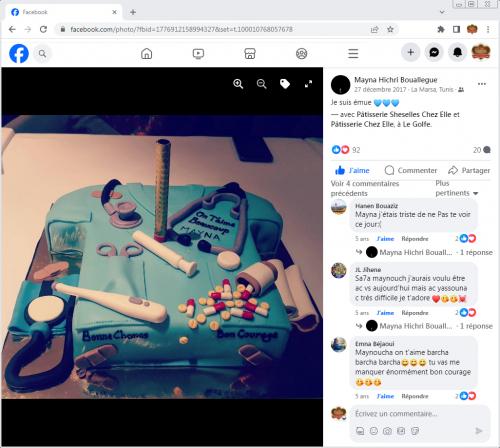Image resolution: width=500 pixels, height=448 pixels.
Task: Share this page from address bar
Action: (375, 29)
